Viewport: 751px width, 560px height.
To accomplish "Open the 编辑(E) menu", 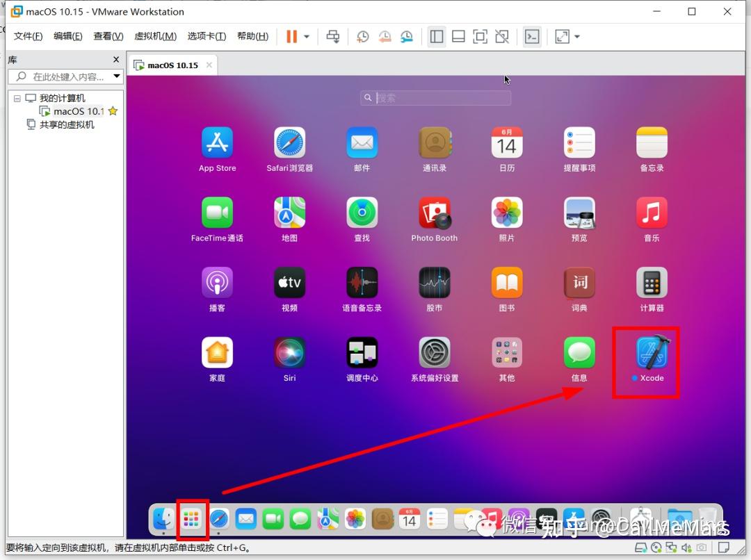I will pyautogui.click(x=67, y=36).
